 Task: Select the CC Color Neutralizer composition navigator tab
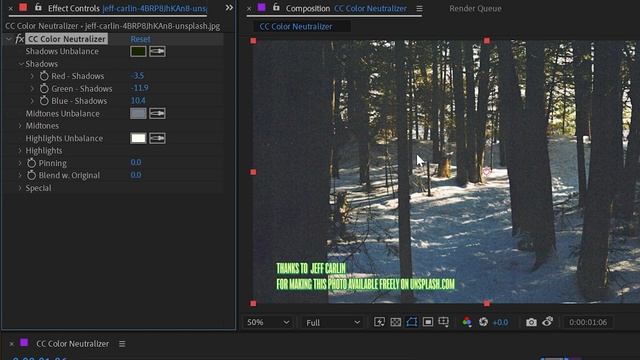click(296, 27)
